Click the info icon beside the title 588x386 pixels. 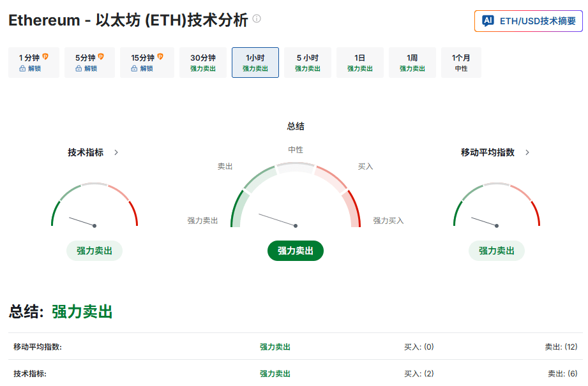[257, 19]
